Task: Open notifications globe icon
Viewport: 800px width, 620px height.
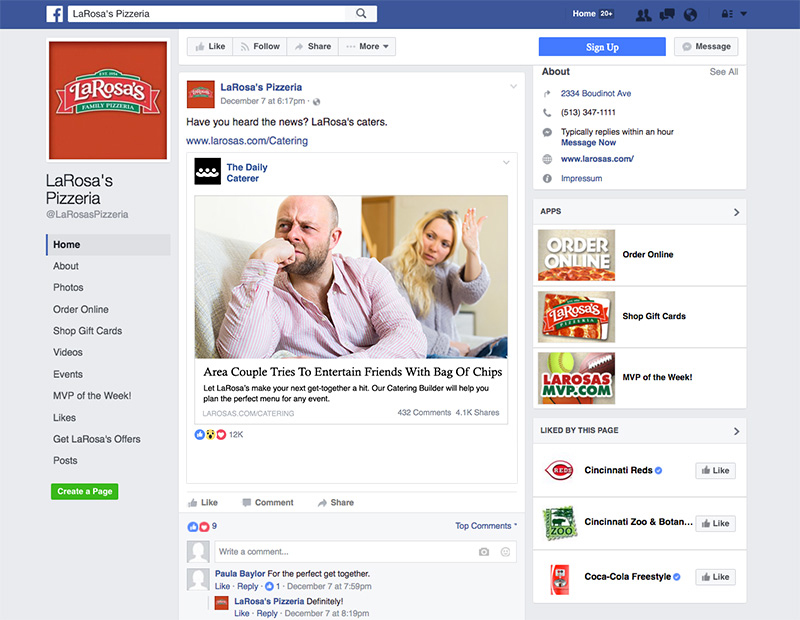Action: (x=690, y=14)
